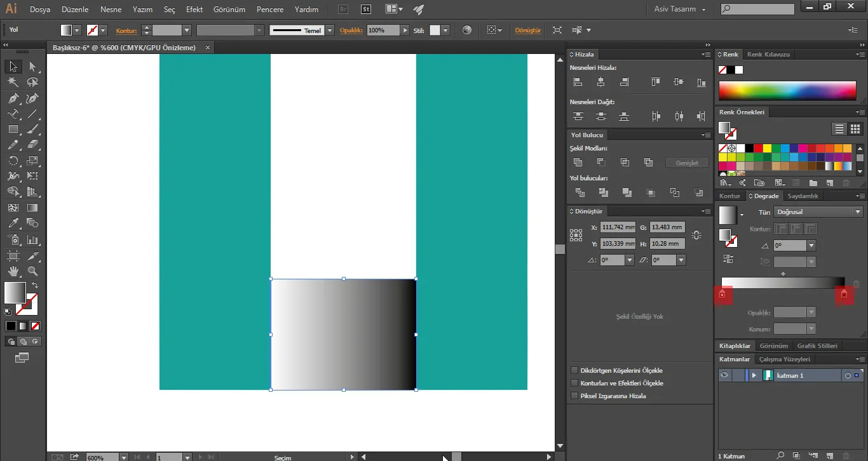This screenshot has height=461, width=868.
Task: Open the Pencere menu
Action: pos(270,10)
